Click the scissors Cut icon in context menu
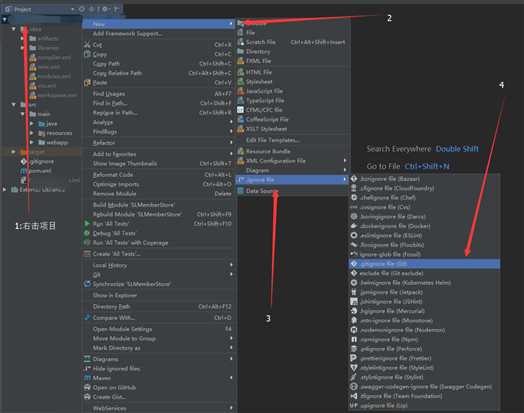The height and width of the screenshot is (413, 524). click(87, 44)
